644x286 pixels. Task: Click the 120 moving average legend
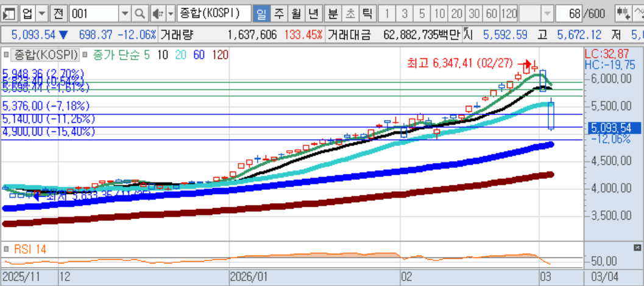pos(220,55)
